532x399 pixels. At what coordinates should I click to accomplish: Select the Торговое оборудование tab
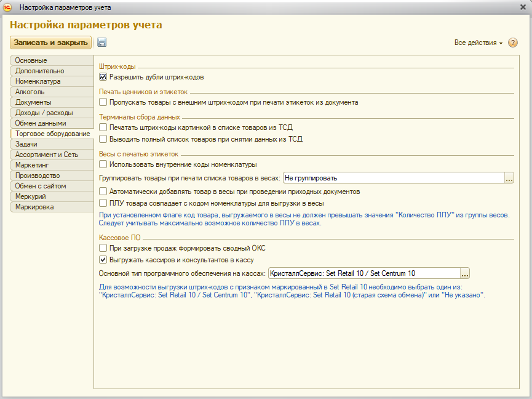(52, 134)
